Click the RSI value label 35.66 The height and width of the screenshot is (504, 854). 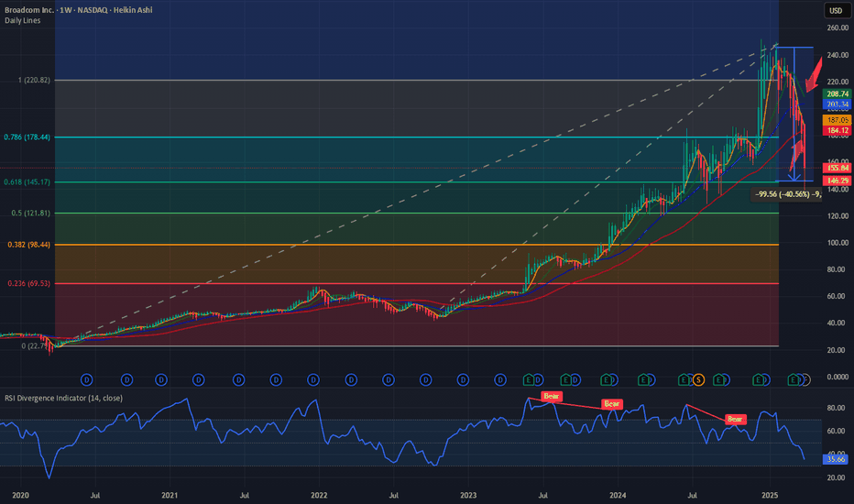(836, 459)
